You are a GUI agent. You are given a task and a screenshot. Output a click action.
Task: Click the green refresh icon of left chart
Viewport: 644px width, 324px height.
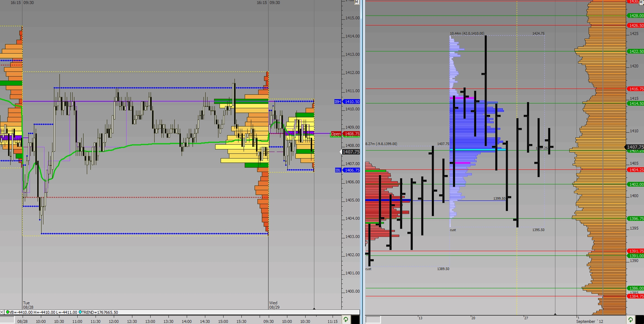click(x=346, y=320)
